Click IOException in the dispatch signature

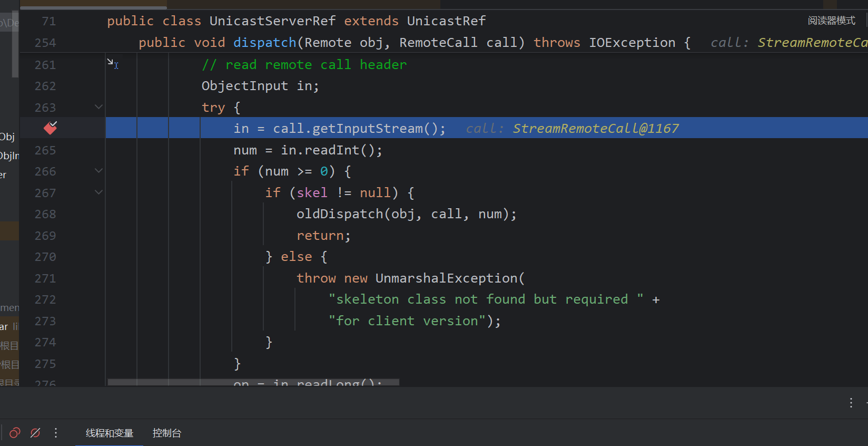[x=632, y=43]
